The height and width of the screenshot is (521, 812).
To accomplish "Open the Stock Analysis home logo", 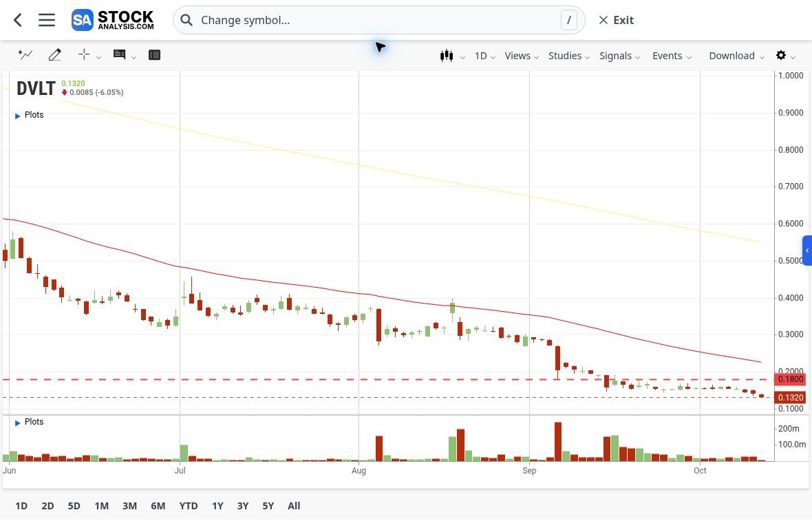I will tap(112, 20).
